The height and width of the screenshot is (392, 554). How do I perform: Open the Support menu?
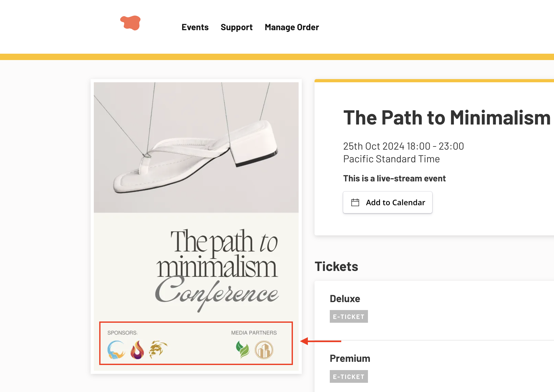point(236,27)
